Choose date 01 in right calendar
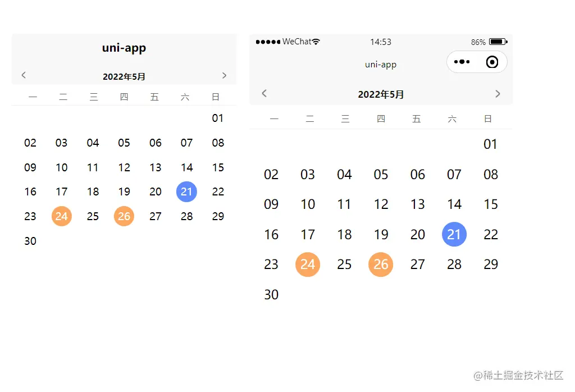 (x=490, y=144)
